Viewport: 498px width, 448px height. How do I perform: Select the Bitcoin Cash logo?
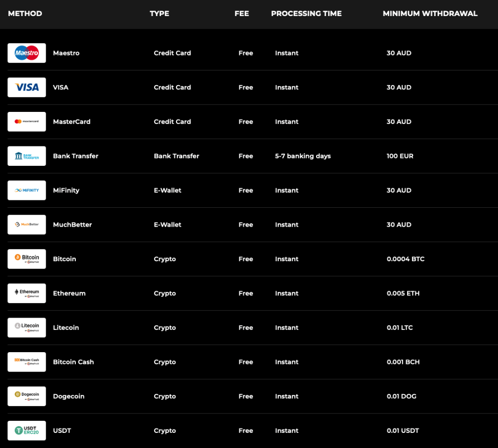coord(27,362)
